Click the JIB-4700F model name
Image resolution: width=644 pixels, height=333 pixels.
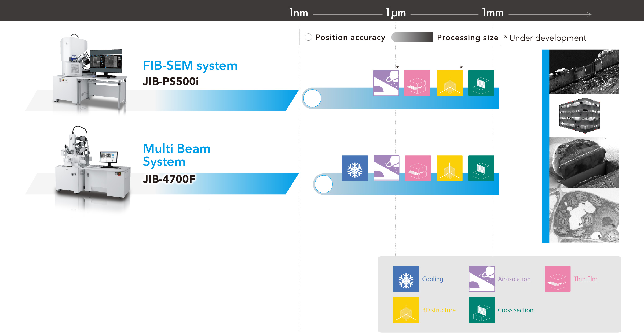[x=169, y=179]
